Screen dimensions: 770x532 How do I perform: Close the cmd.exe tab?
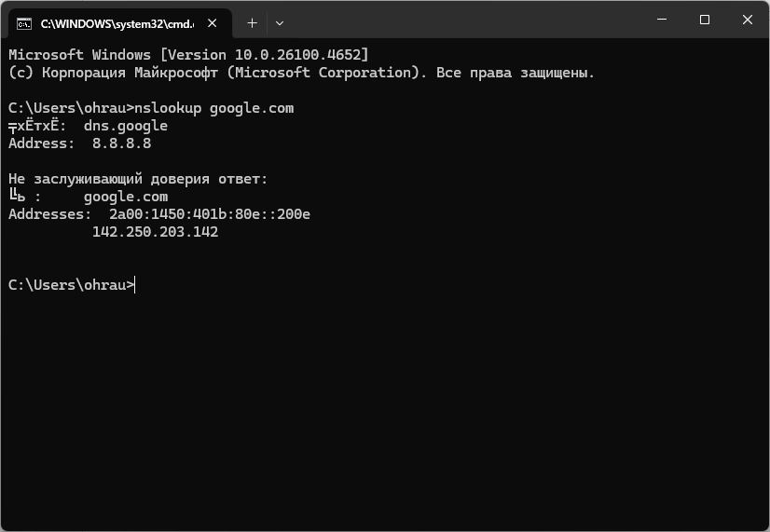[213, 21]
